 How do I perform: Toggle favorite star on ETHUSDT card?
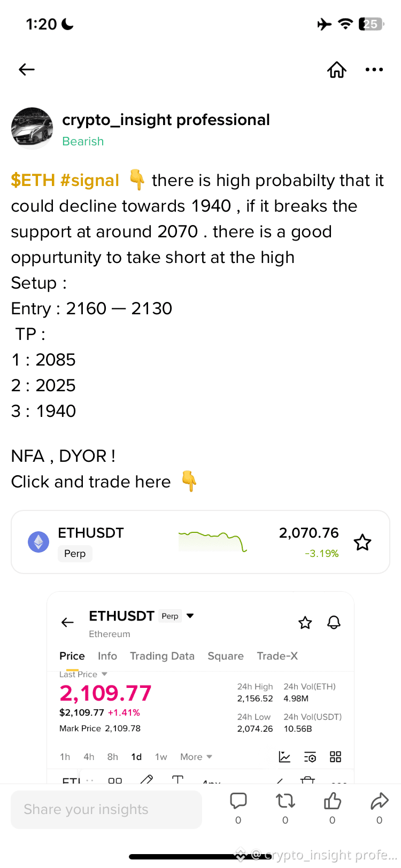(x=363, y=542)
